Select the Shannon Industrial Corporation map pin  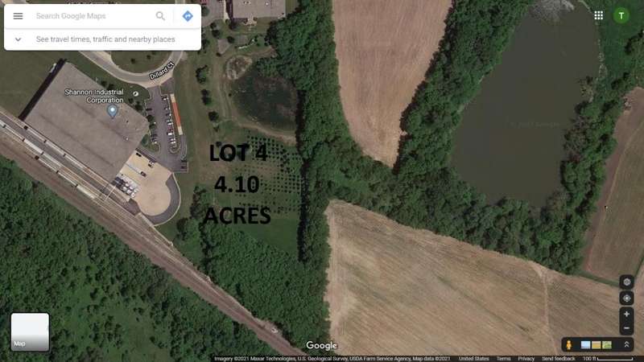[112, 110]
